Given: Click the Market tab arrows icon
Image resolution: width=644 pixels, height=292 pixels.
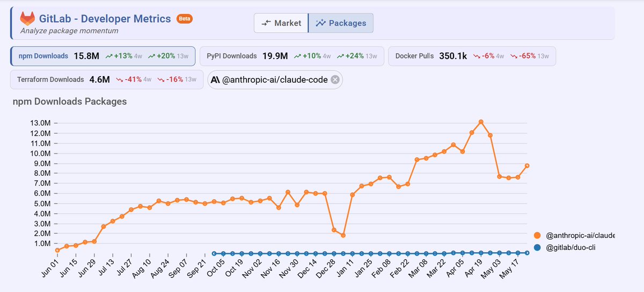Looking at the screenshot, I should (266, 23).
